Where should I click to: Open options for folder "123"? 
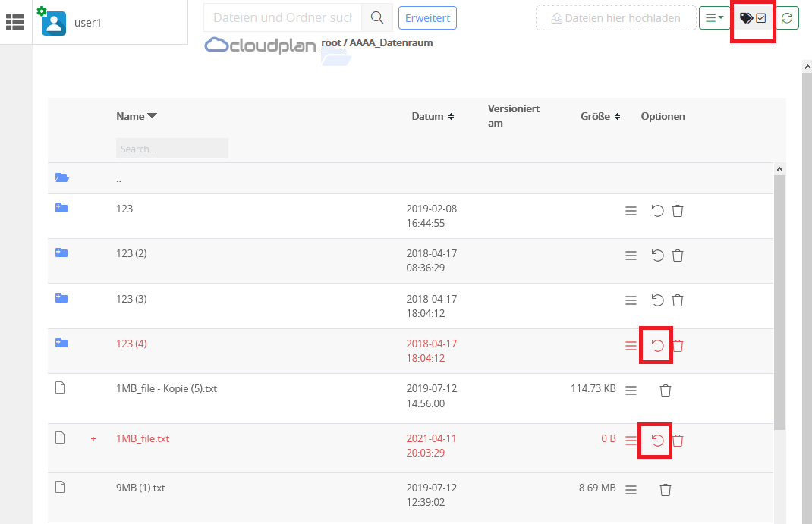tap(631, 211)
